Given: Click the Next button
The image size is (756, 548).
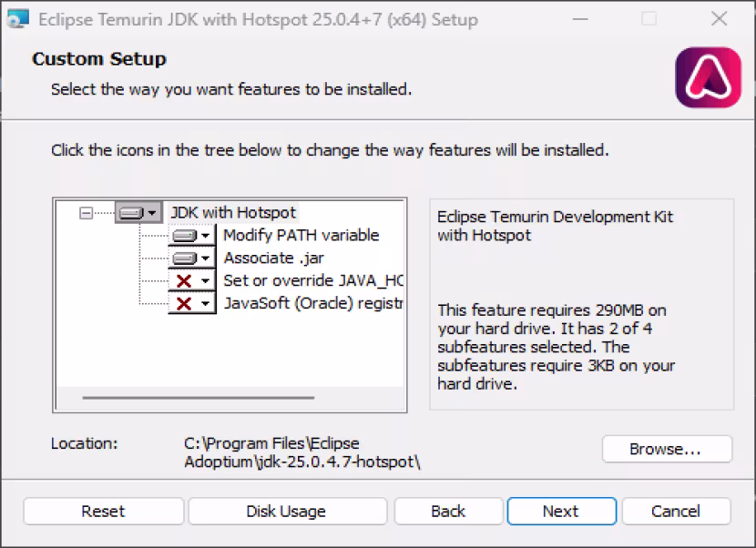Looking at the screenshot, I should click(x=562, y=511).
